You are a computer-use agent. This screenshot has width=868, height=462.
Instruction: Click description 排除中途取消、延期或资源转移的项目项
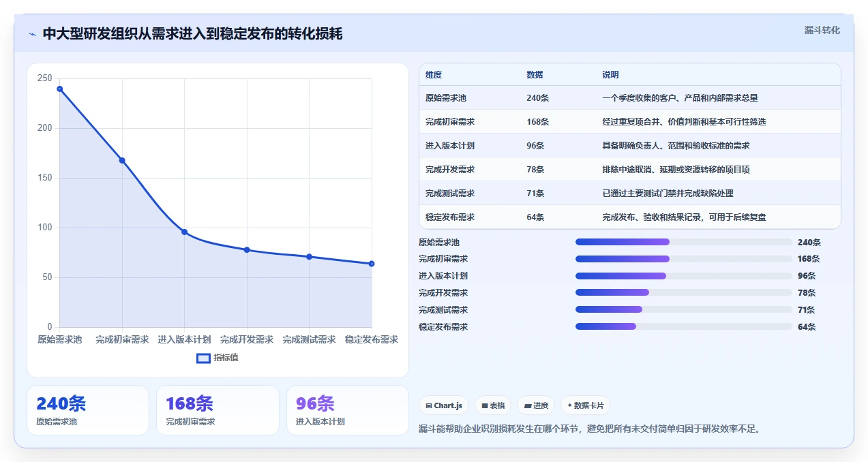coord(676,170)
